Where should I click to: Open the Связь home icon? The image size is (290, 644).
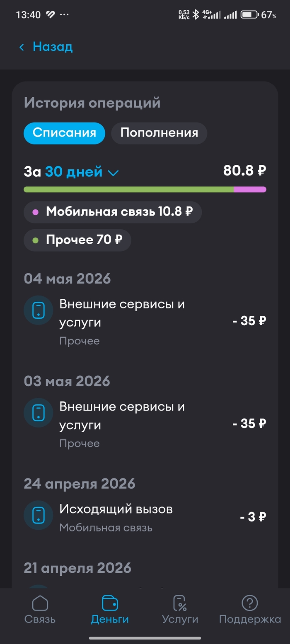40,603
